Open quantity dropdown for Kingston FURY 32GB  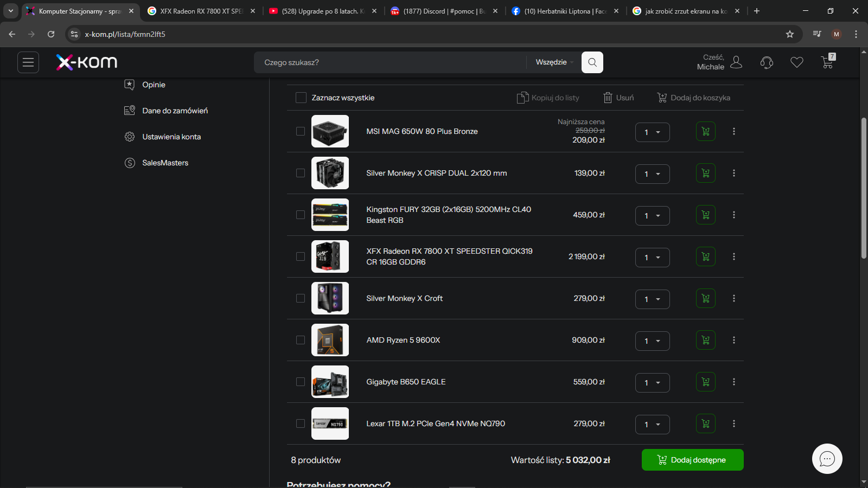[x=653, y=216]
